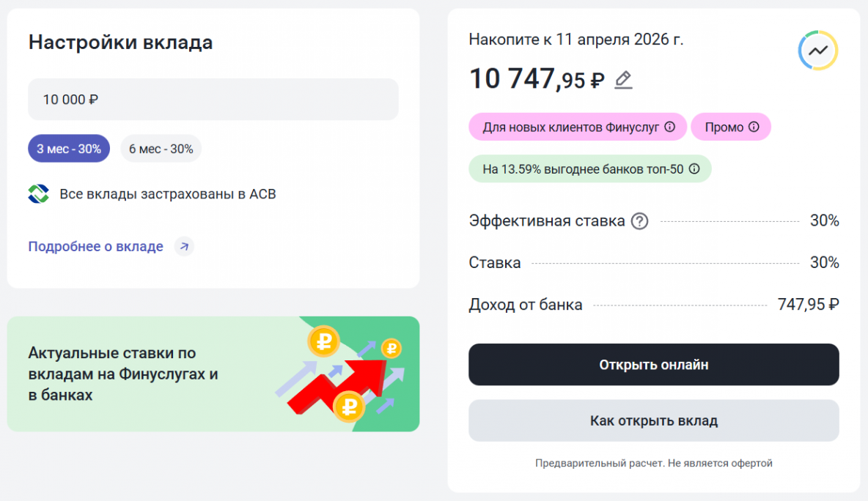Click question mark next to Эффективная ставка
The height and width of the screenshot is (501, 868).
[640, 220]
